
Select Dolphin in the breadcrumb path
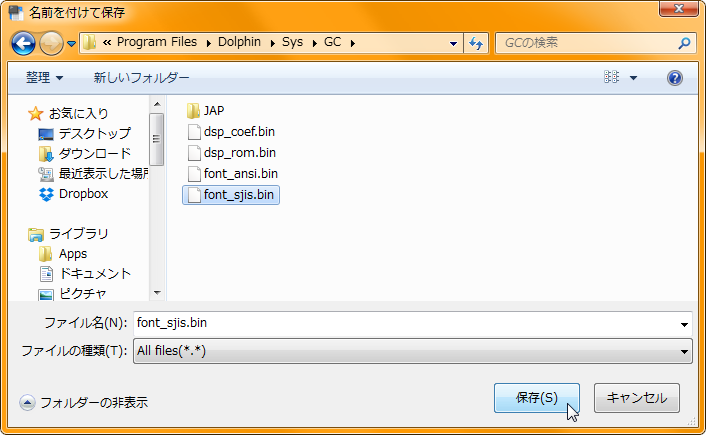click(239, 42)
